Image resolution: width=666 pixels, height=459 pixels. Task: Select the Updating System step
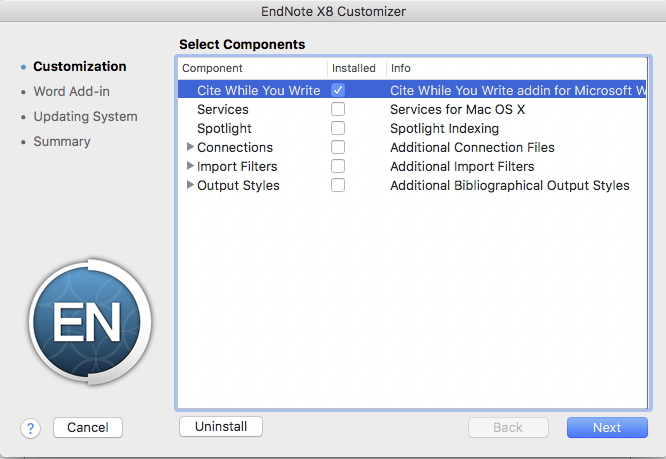[x=85, y=117]
